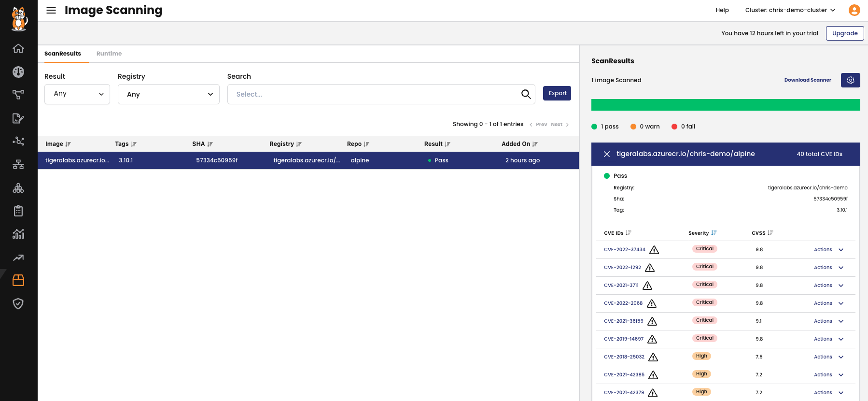
Task: Expand Actions for CVE-2022-2068
Action: [828, 303]
